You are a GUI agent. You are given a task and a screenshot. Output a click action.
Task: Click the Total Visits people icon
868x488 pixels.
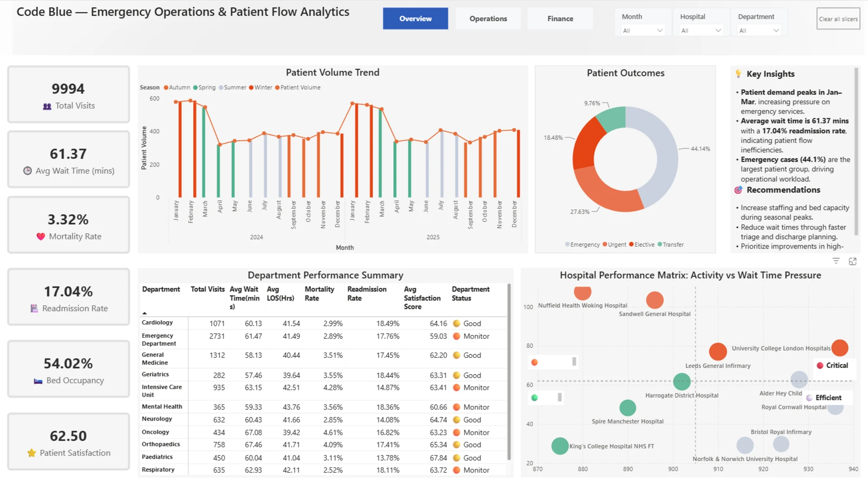(47, 106)
